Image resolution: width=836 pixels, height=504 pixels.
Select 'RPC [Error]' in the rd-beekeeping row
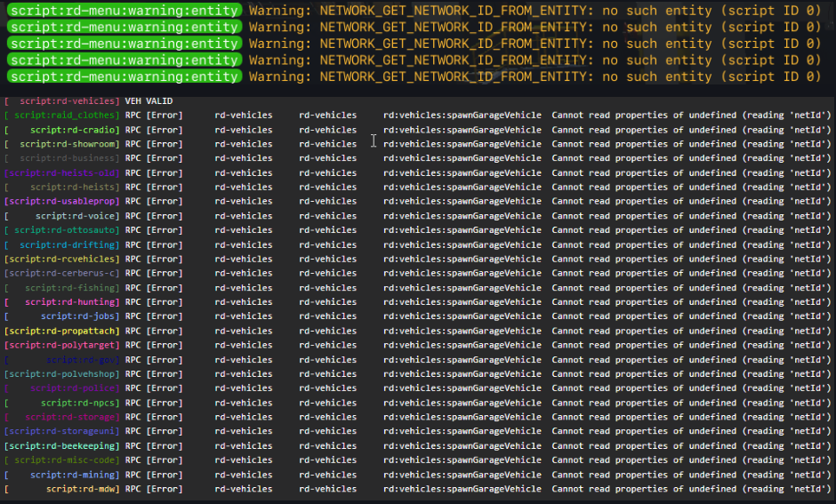click(154, 446)
